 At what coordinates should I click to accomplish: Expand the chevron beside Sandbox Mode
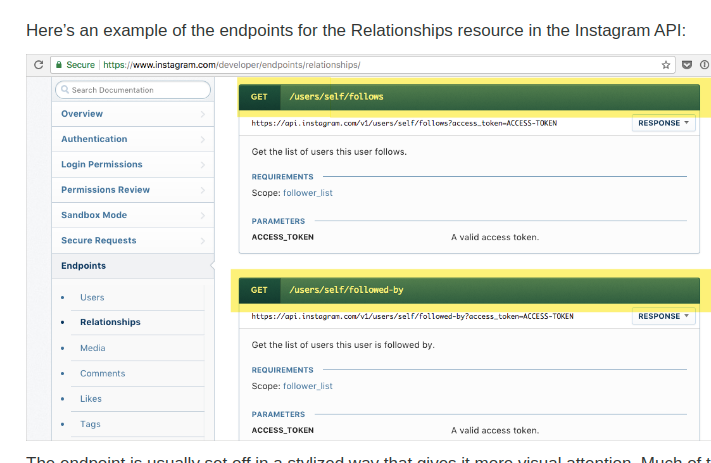(x=203, y=216)
